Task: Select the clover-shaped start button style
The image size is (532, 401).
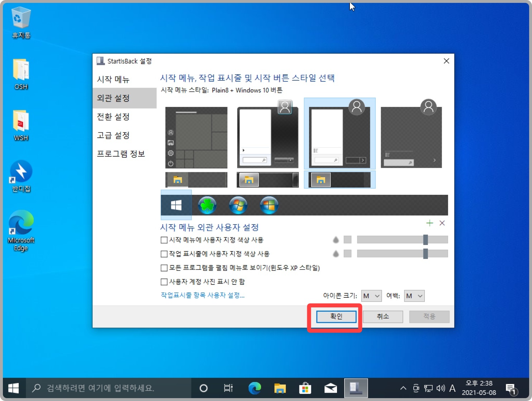Action: [x=207, y=205]
